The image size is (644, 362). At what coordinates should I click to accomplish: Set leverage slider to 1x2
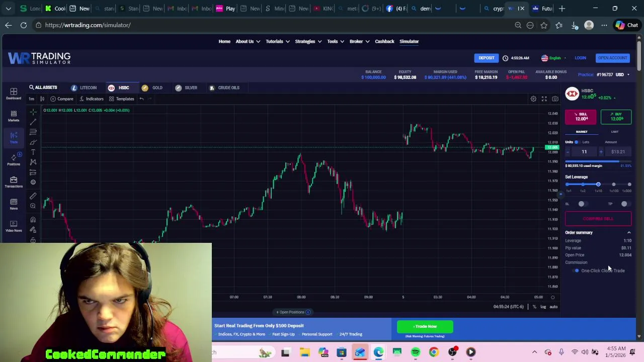pyautogui.click(x=583, y=185)
